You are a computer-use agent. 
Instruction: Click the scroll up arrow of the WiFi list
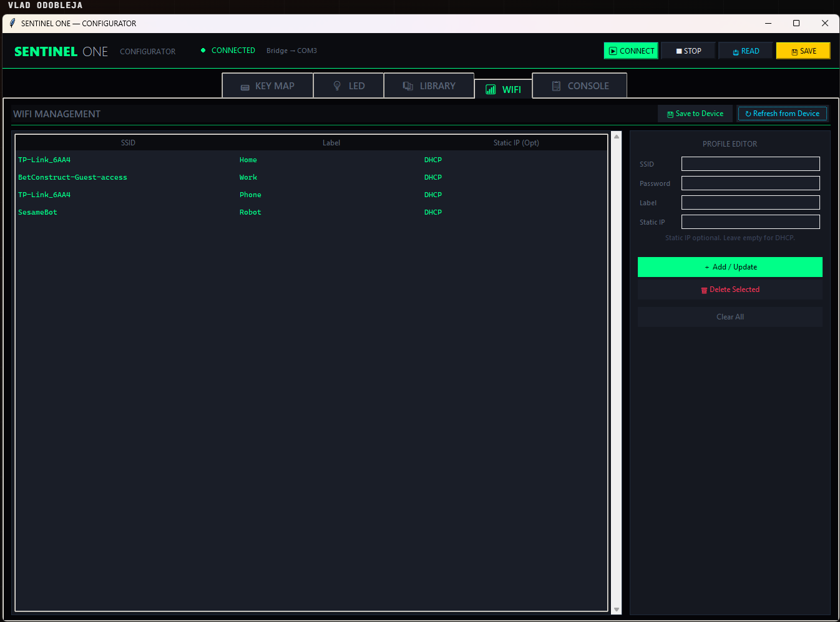[617, 137]
